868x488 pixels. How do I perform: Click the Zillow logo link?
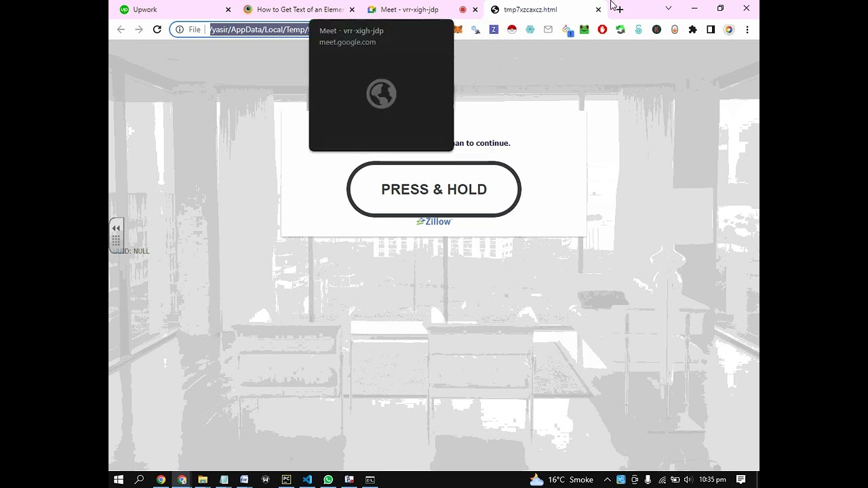(x=434, y=222)
